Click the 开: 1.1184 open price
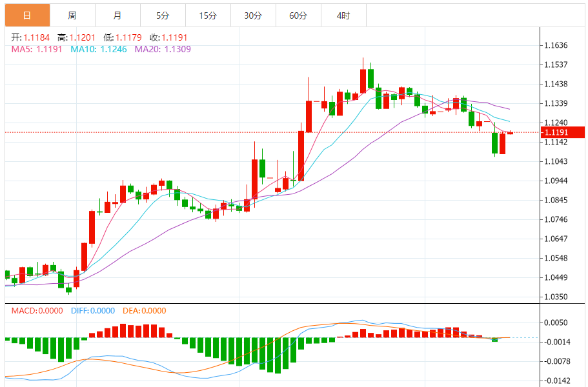This screenshot has height=387, width=588. point(30,37)
